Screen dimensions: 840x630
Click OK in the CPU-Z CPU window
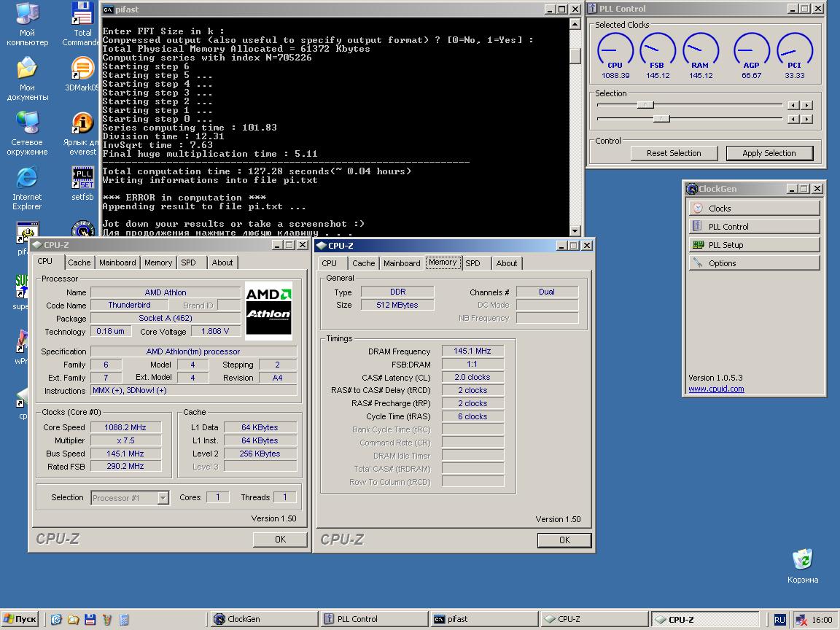click(x=280, y=540)
